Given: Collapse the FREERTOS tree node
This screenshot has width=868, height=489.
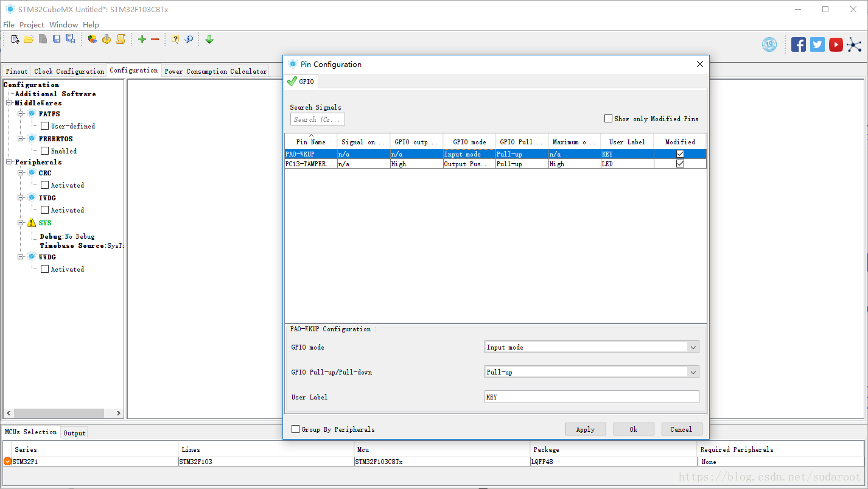Looking at the screenshot, I should 20,138.
